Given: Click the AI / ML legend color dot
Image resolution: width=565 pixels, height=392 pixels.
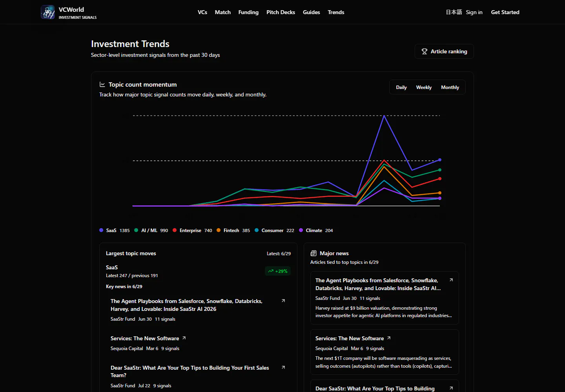Looking at the screenshot, I should [x=136, y=230].
